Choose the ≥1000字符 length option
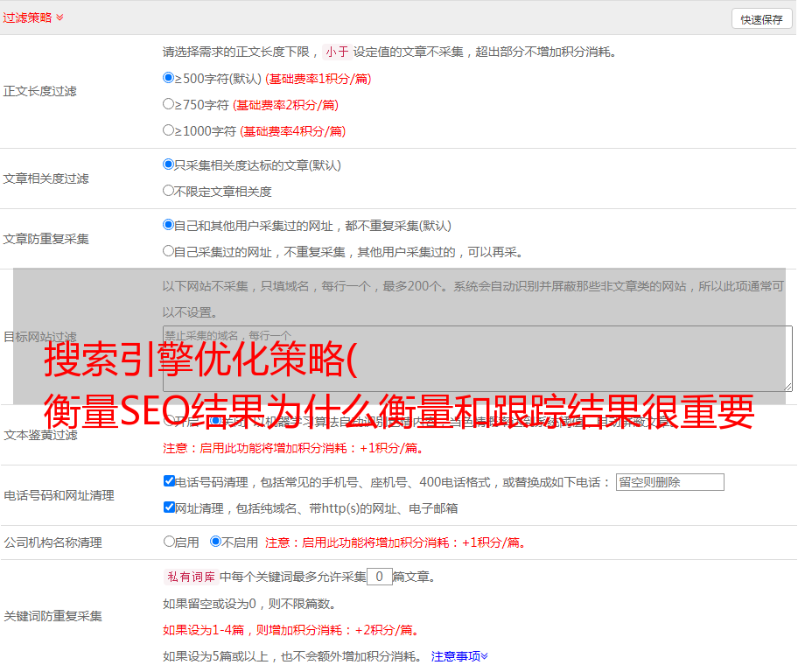 tap(169, 130)
